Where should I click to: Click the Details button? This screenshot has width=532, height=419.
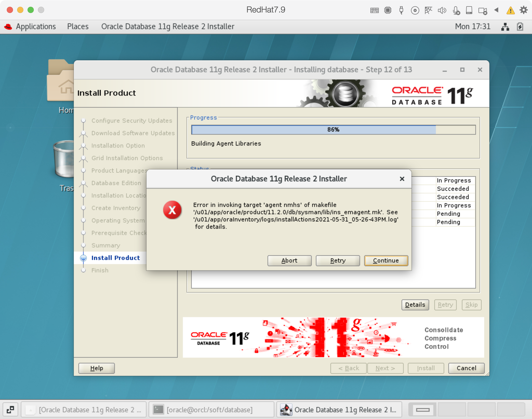[x=415, y=305]
